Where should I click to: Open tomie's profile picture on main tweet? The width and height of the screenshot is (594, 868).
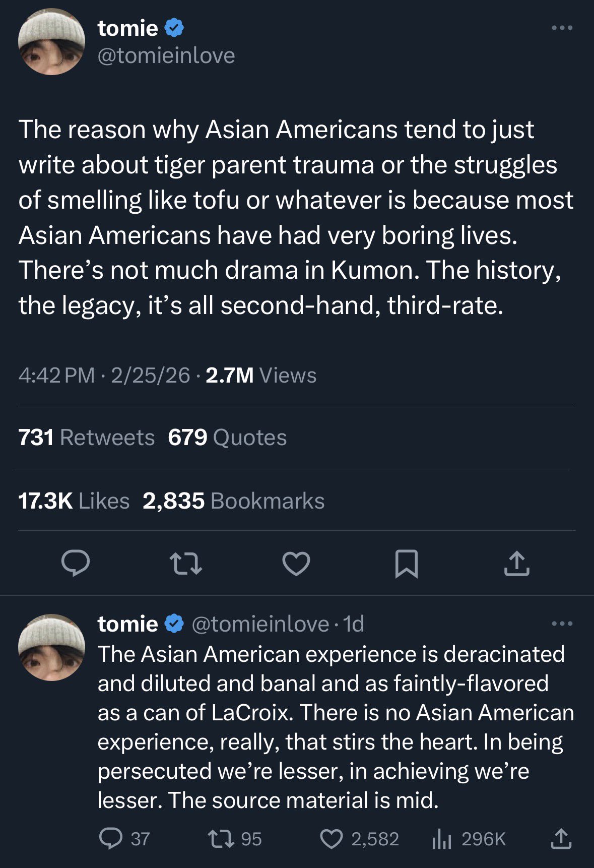point(51,41)
